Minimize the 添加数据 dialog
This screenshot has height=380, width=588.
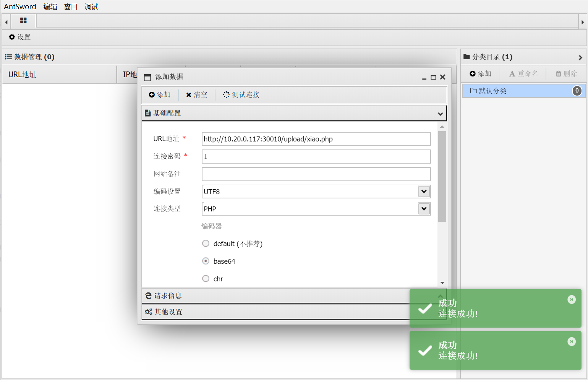point(424,77)
